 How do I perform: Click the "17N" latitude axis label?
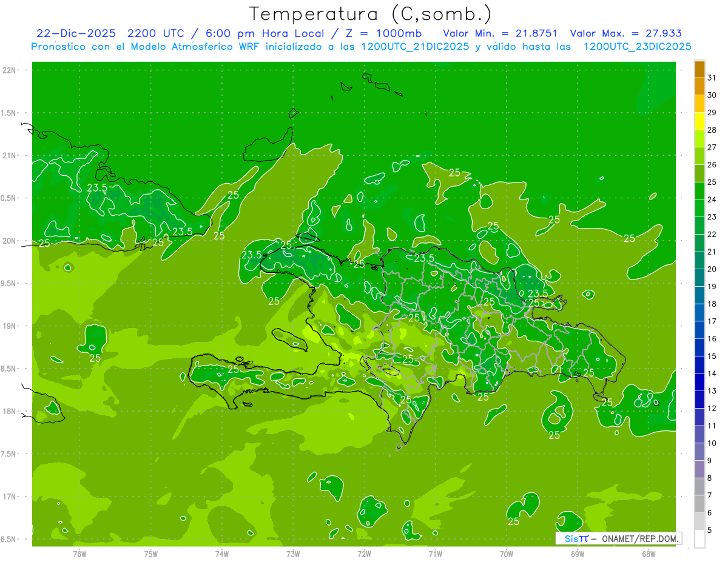(x=10, y=497)
